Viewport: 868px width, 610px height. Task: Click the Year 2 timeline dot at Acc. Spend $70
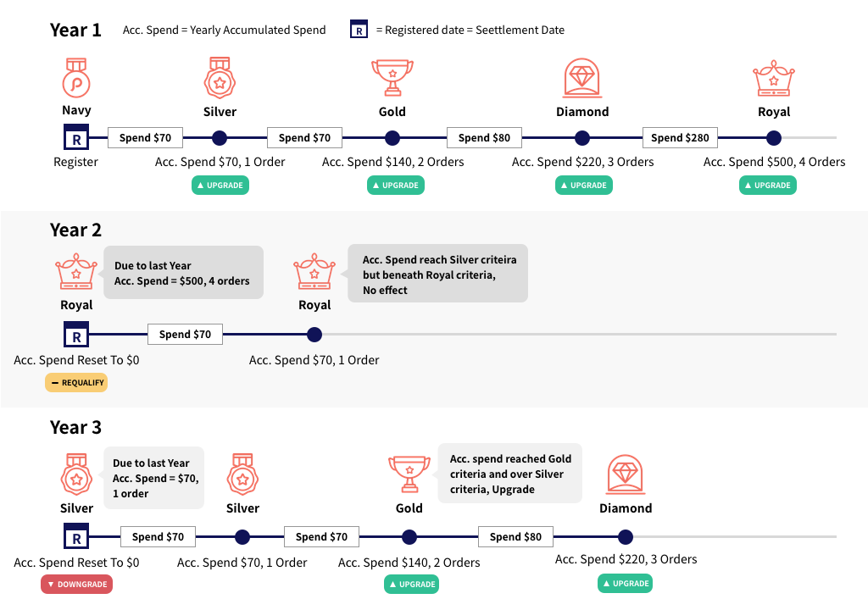(x=314, y=334)
